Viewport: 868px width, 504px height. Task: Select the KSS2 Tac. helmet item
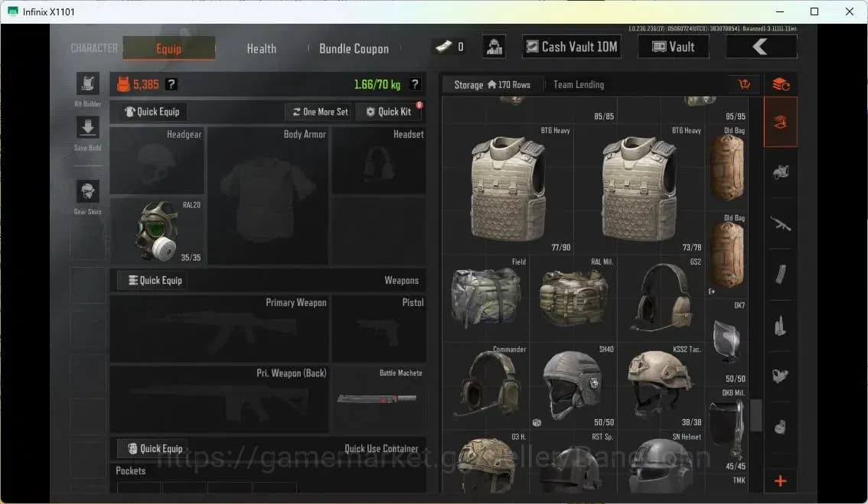point(661,386)
